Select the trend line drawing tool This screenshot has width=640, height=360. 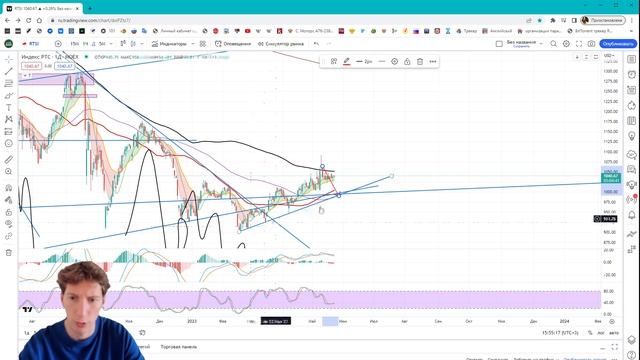[8, 71]
